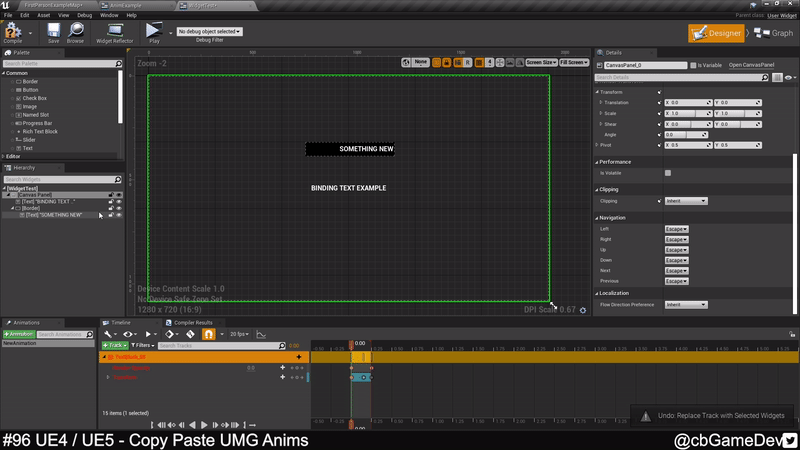Viewport: 800px width, 450px height.
Task: Toggle grid snapping icon in designer
Action: pos(479,62)
